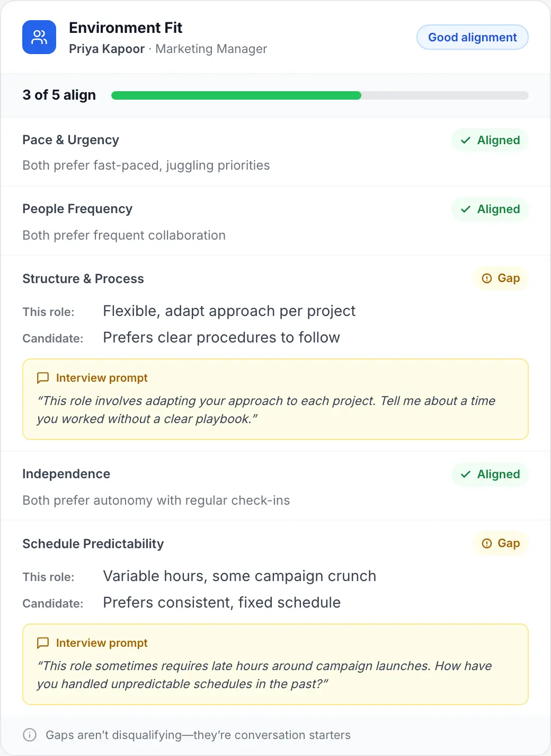551x756 pixels.
Task: Click the people icon beside Environment Fit
Action: (39, 37)
